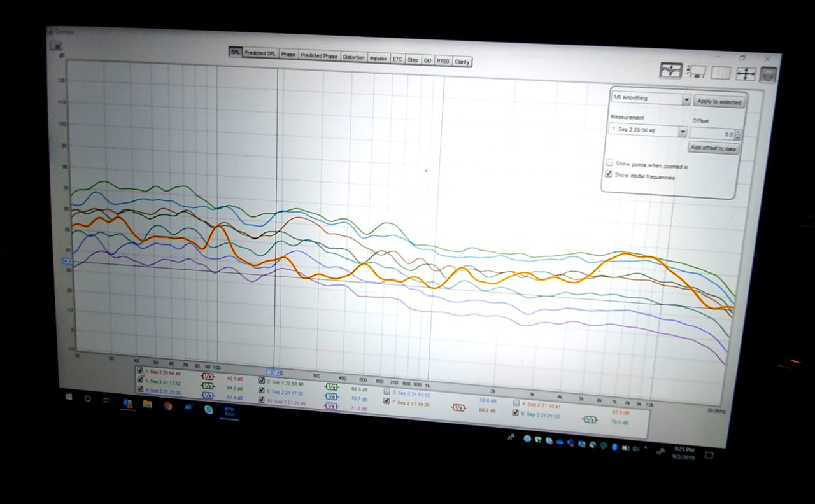Image resolution: width=815 pixels, height=504 pixels.
Task: Uncheck trace 7 Sep 2 21:19:26
Action: tap(386, 401)
